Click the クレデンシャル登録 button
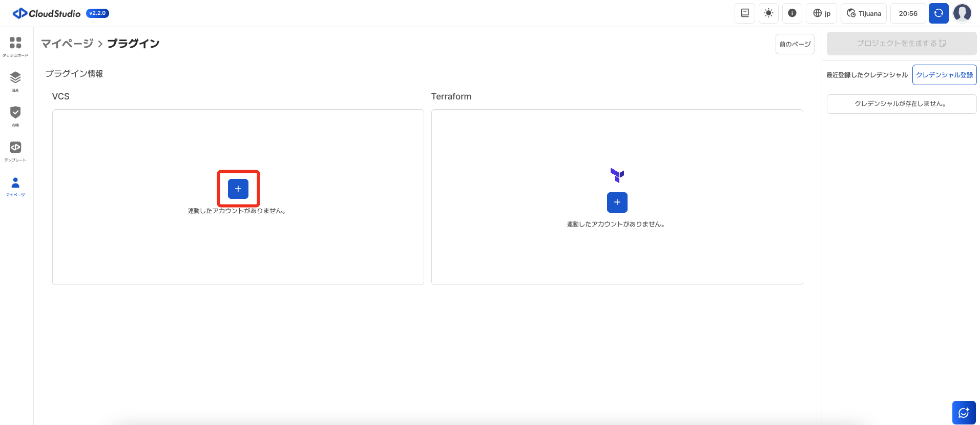Image resolution: width=980 pixels, height=425 pixels. click(x=944, y=75)
